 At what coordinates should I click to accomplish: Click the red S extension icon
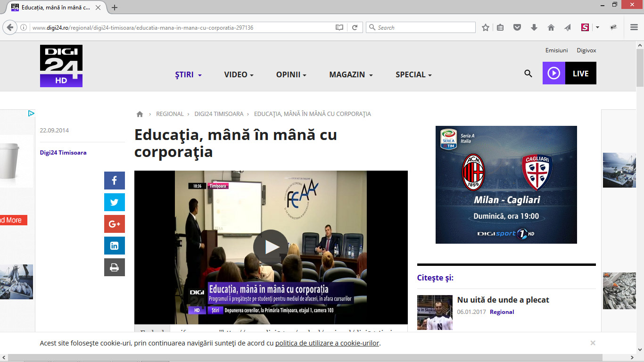point(585,27)
